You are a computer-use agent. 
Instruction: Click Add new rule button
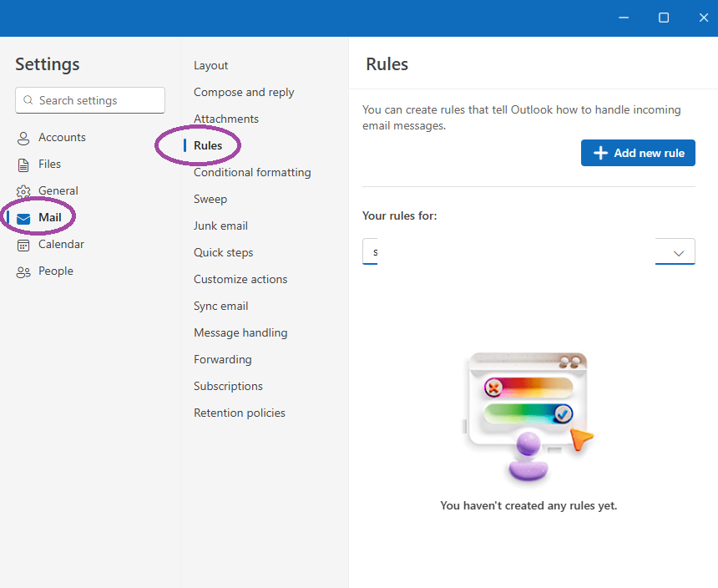coord(638,153)
